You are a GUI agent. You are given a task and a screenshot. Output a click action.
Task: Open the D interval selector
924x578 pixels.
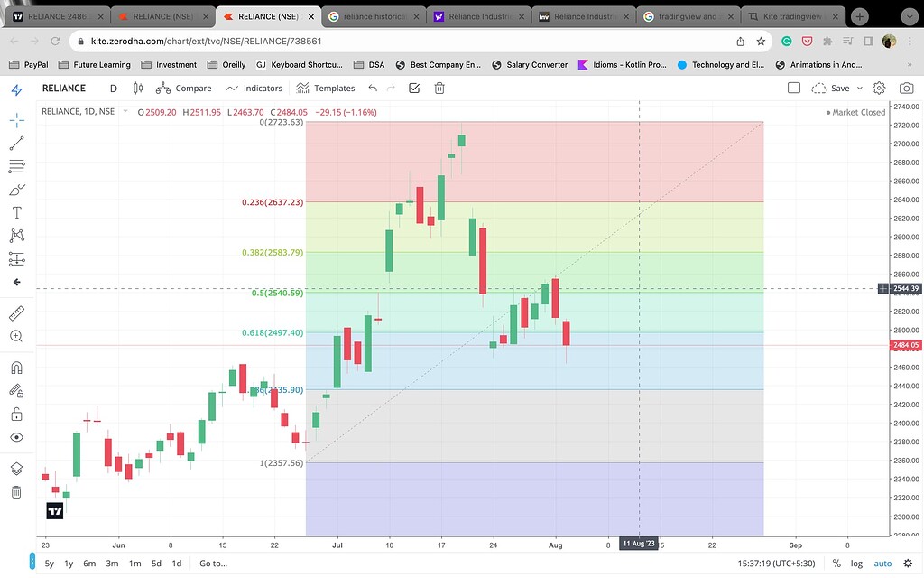click(112, 88)
